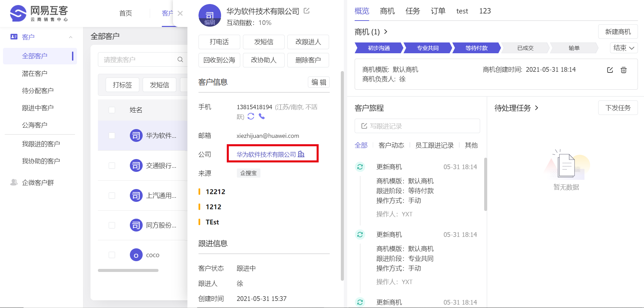This screenshot has height=308, width=644.
Task: Click the coco avatar icon
Action: (x=136, y=255)
